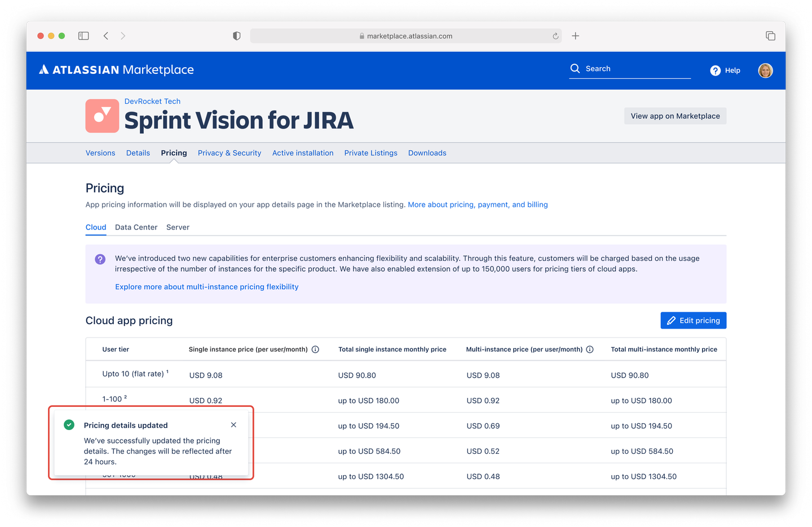Switch to the Server tab
812x527 pixels.
click(x=178, y=227)
